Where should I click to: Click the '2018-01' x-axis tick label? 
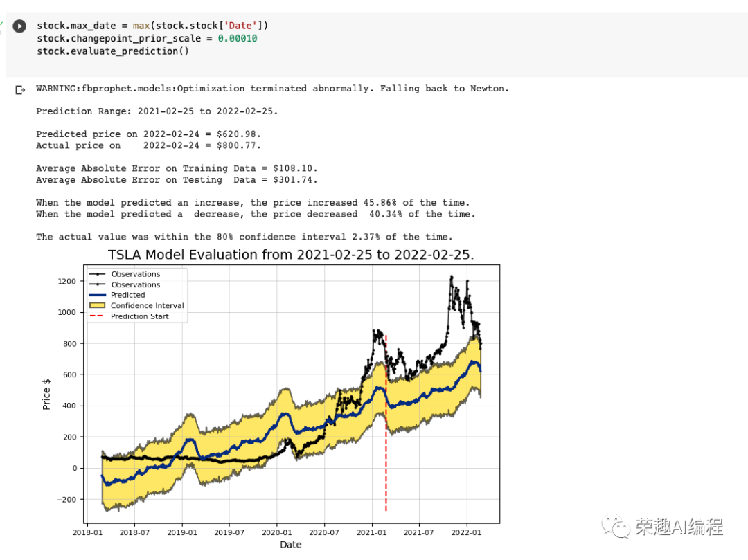coord(87,532)
